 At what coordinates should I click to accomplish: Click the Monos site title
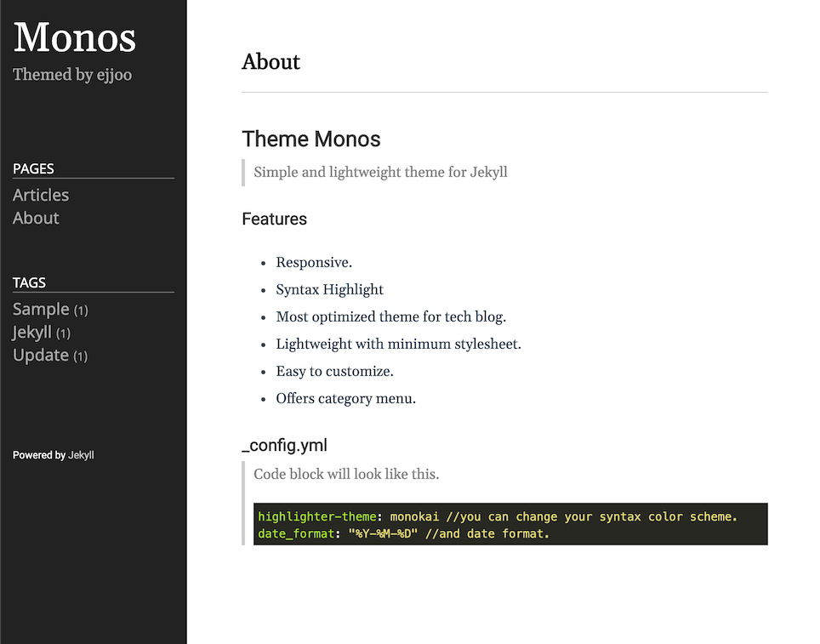74,37
